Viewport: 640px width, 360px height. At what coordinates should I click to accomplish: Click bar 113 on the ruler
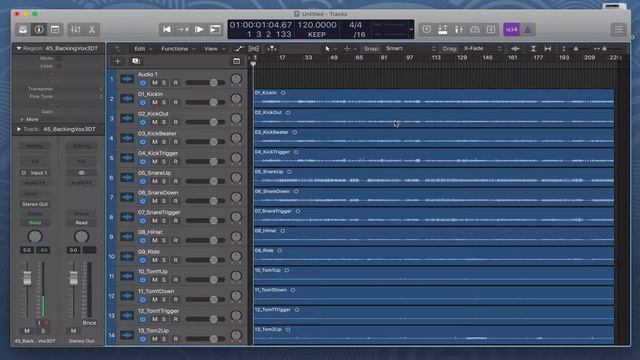[x=436, y=58]
